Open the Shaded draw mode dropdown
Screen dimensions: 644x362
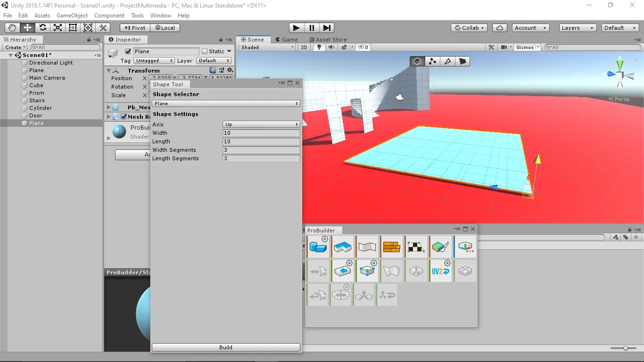267,47
